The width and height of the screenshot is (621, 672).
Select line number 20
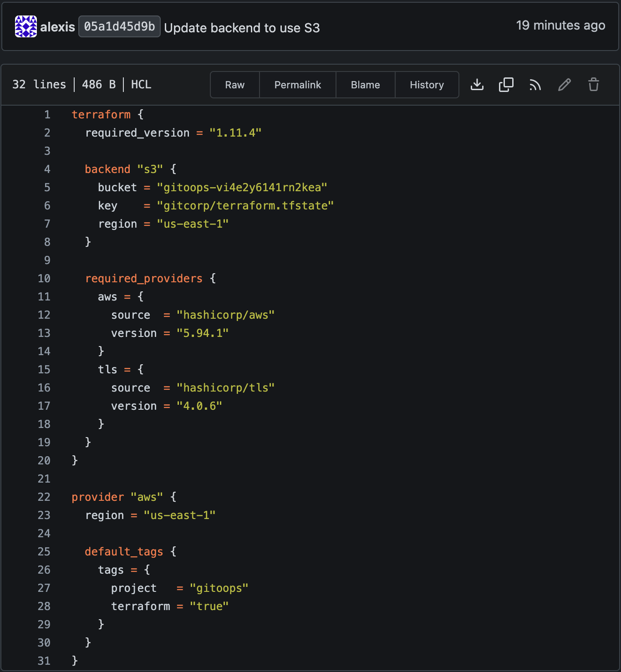44,461
